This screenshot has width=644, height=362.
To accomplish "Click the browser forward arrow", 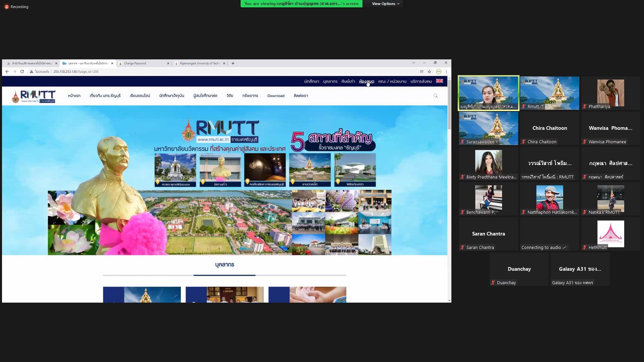I will [x=14, y=71].
